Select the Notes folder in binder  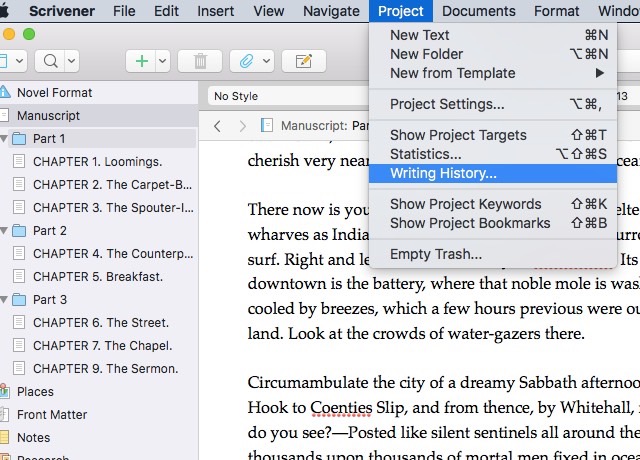pos(33,438)
